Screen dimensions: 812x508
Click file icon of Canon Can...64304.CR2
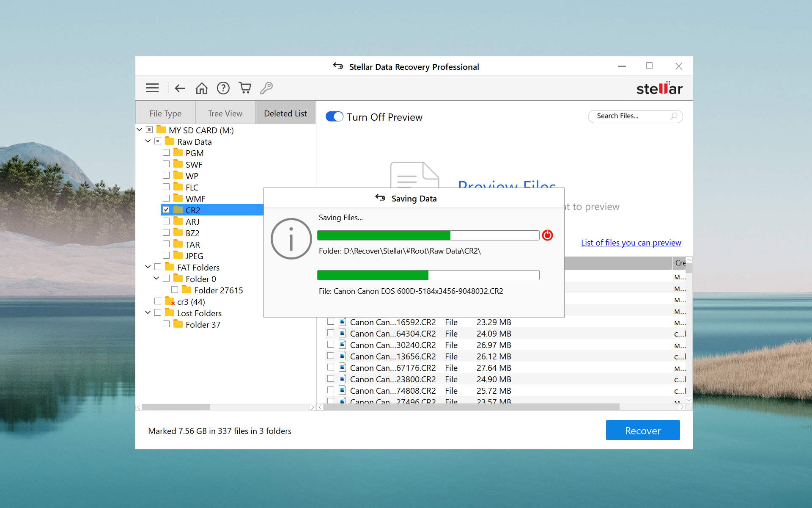343,333
